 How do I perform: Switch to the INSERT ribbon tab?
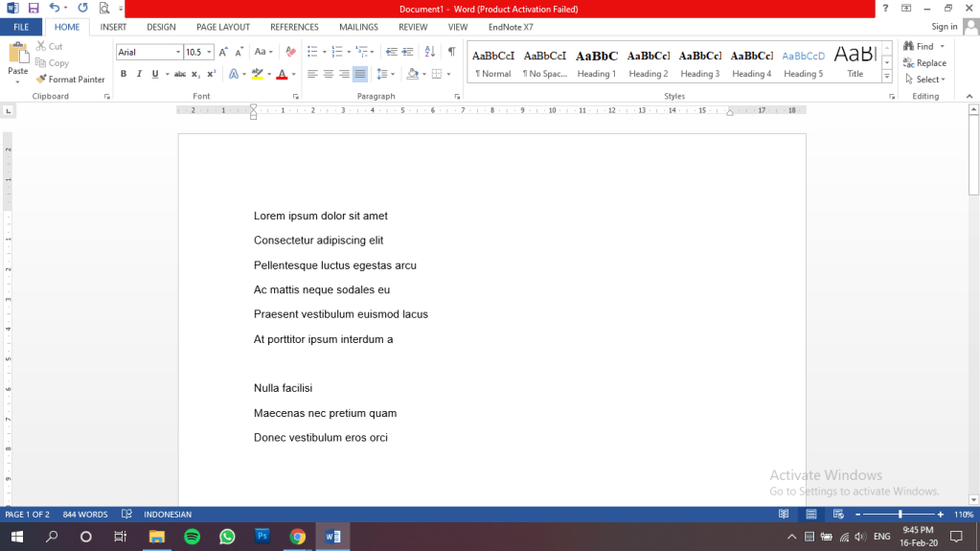113,28
